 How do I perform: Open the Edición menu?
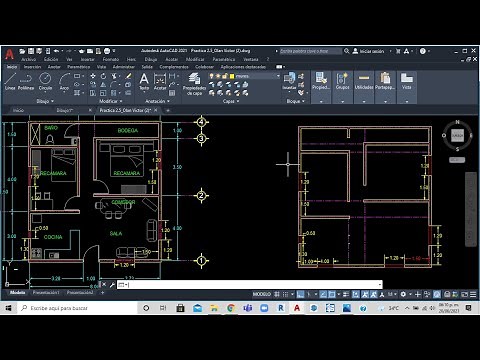point(51,59)
